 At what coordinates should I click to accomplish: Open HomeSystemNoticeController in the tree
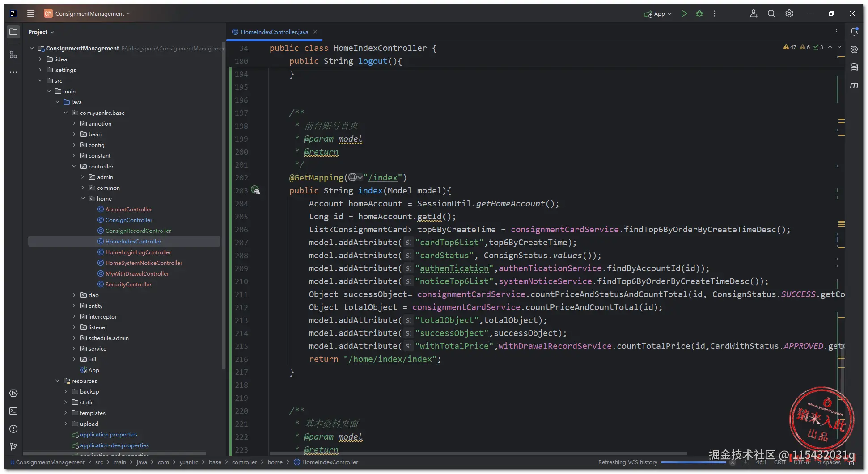[144, 263]
